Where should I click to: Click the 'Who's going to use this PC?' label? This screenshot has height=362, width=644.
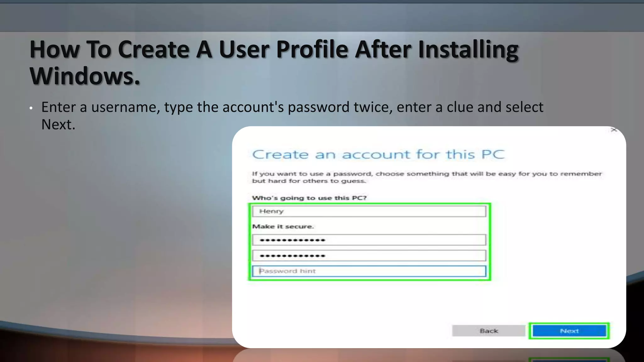(x=309, y=198)
